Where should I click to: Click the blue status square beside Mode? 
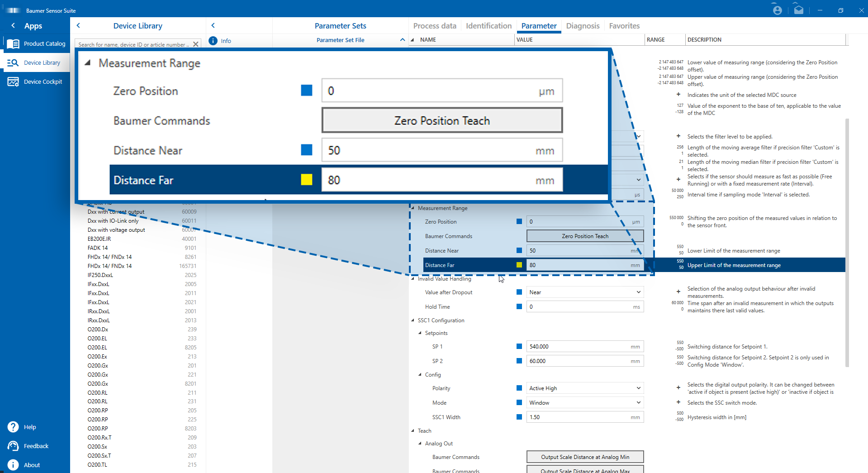click(519, 403)
